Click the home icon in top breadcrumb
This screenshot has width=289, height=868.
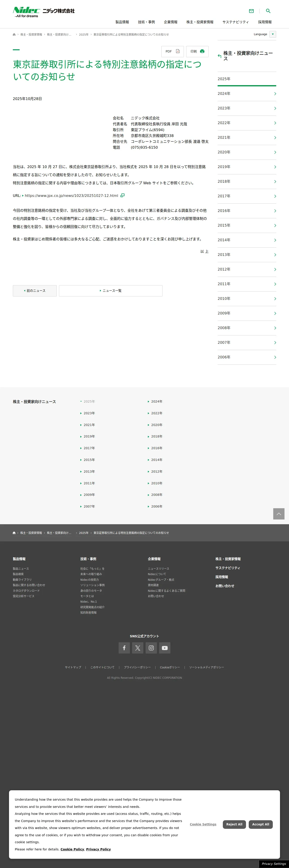point(14,35)
